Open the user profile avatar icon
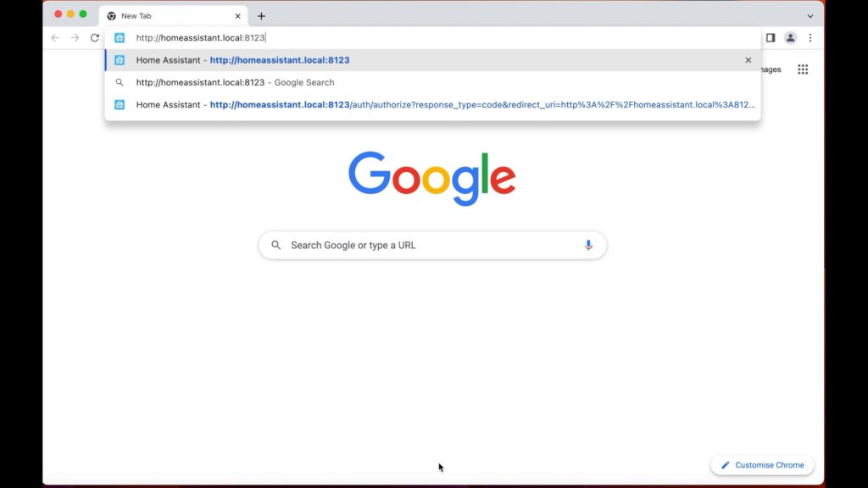Viewport: 868px width, 488px height. coord(790,37)
